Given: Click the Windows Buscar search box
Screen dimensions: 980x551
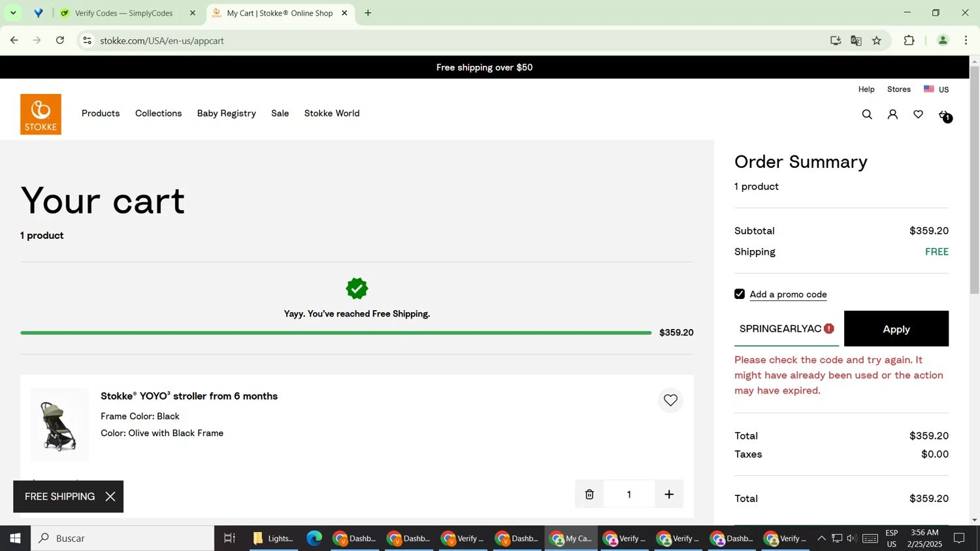Looking at the screenshot, I should (123, 539).
